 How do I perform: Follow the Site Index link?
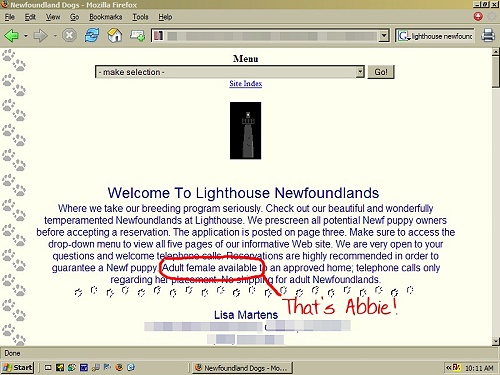coord(246,83)
